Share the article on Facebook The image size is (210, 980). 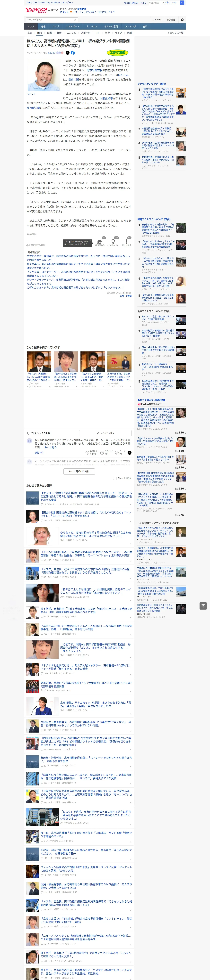point(72,53)
